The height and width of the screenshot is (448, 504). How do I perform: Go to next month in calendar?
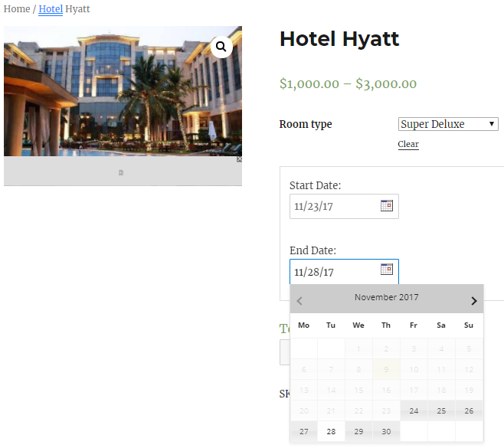tap(474, 301)
